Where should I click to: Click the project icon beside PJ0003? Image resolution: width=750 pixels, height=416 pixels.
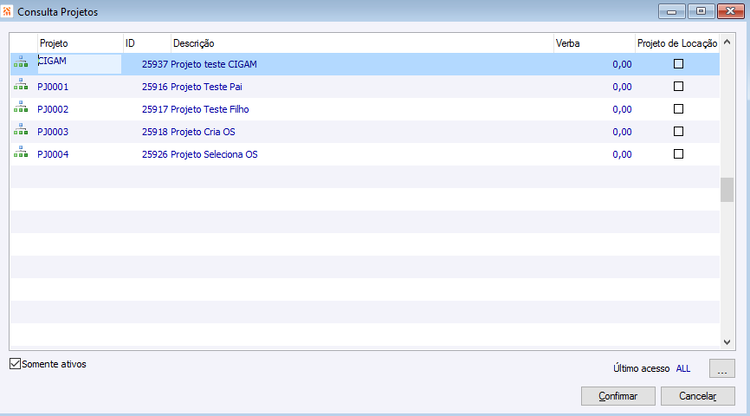coord(21,129)
